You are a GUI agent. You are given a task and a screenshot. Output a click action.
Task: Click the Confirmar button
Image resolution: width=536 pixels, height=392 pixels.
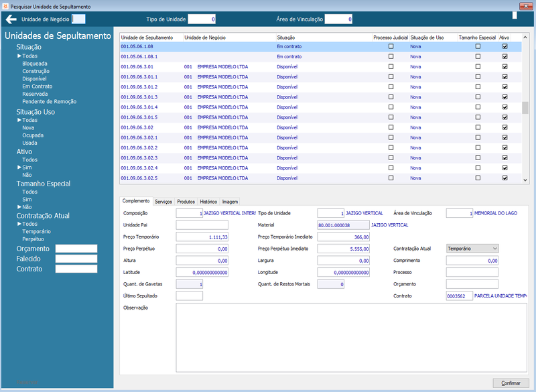[x=511, y=383]
